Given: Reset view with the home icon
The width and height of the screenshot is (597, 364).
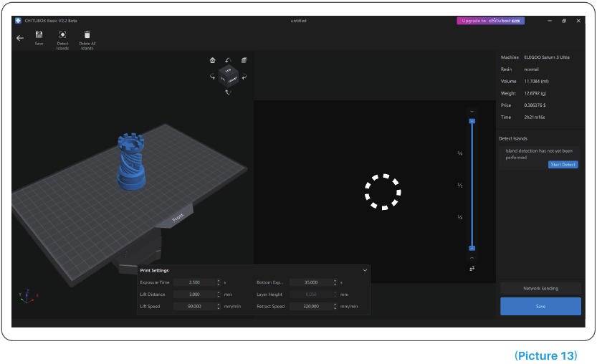Looking at the screenshot, I should (x=212, y=60).
